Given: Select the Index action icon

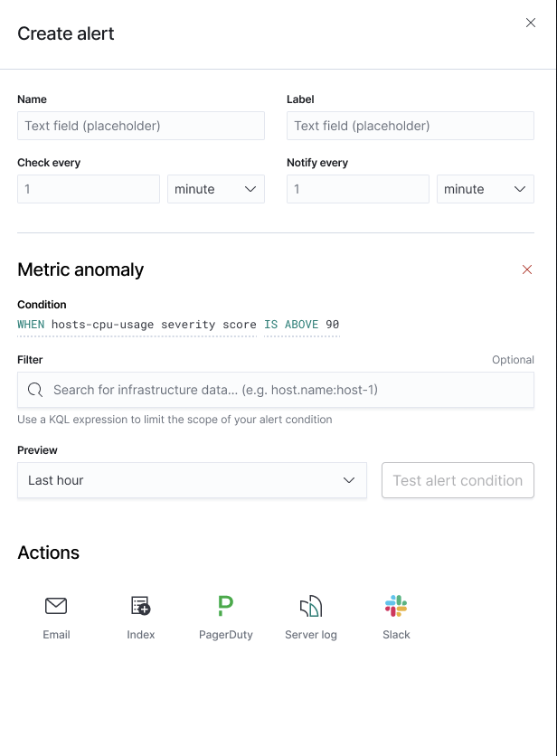Looking at the screenshot, I should click(140, 606).
